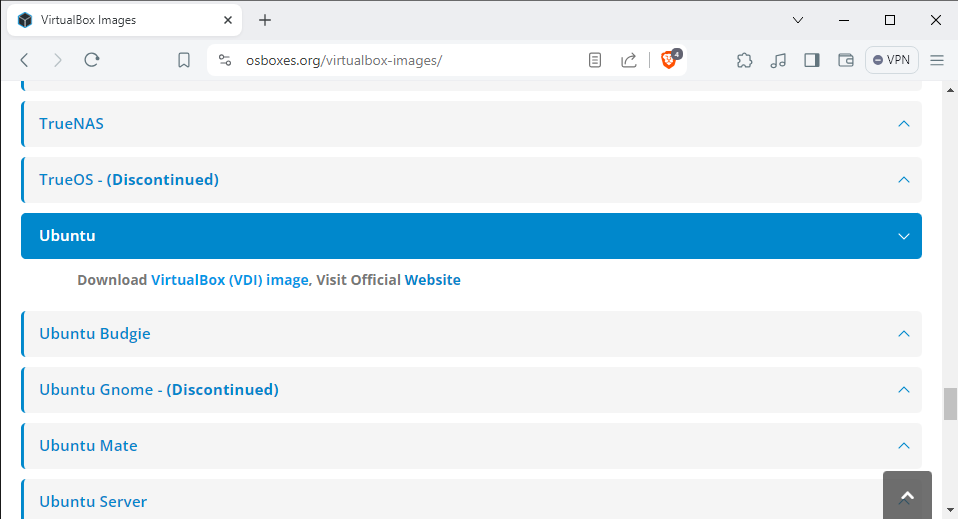This screenshot has width=958, height=519.
Task: Collapse the Ubuntu section header
Action: (471, 236)
